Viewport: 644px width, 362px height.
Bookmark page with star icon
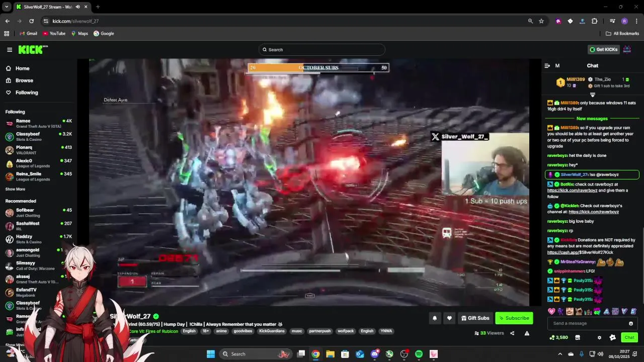click(x=541, y=21)
